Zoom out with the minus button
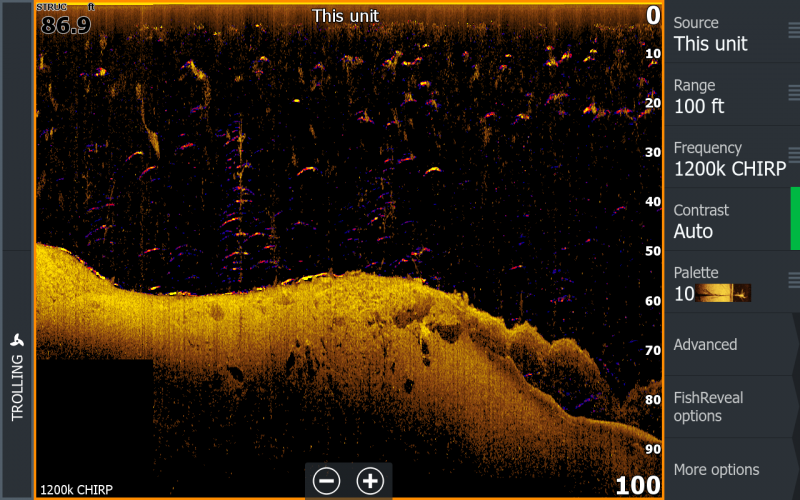800x500 pixels. coord(327,481)
